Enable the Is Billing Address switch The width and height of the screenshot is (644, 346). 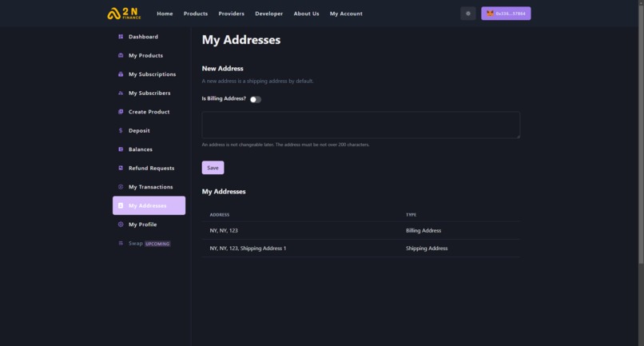click(x=256, y=99)
